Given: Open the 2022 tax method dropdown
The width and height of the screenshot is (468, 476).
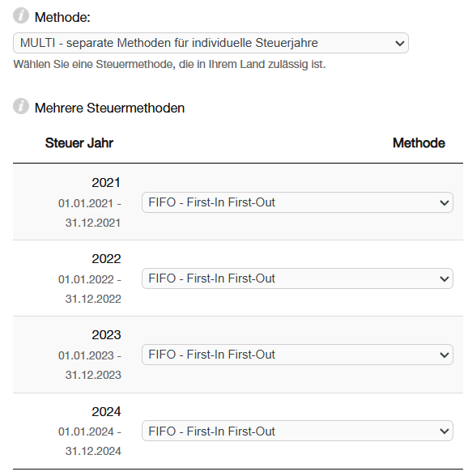Looking at the screenshot, I should coord(297,278).
